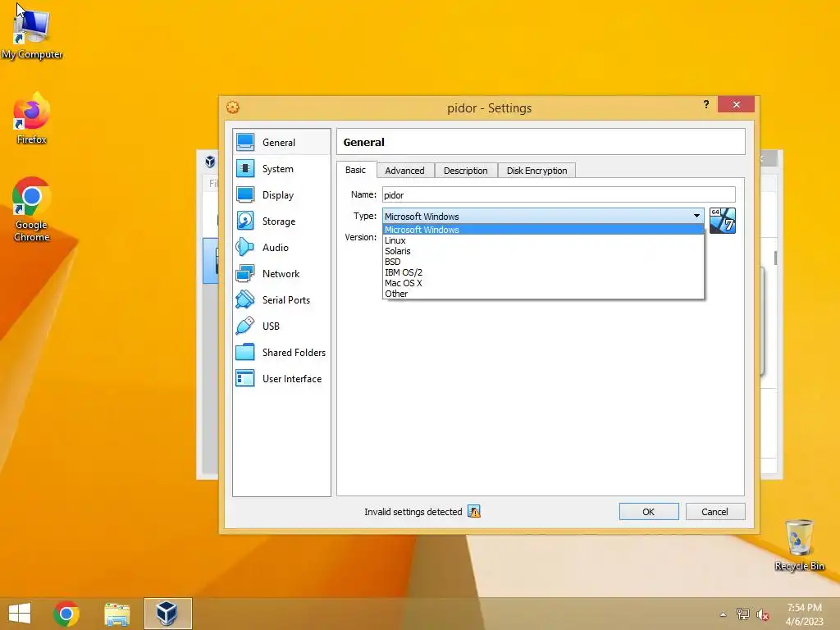Click the VirtualBox taskbar button
The width and height of the screenshot is (840, 630).
[167, 614]
